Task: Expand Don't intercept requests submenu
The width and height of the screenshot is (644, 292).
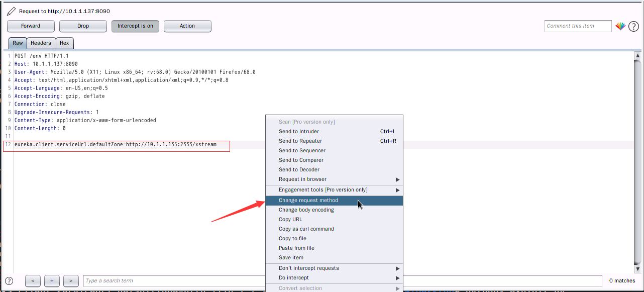Action: [x=334, y=268]
